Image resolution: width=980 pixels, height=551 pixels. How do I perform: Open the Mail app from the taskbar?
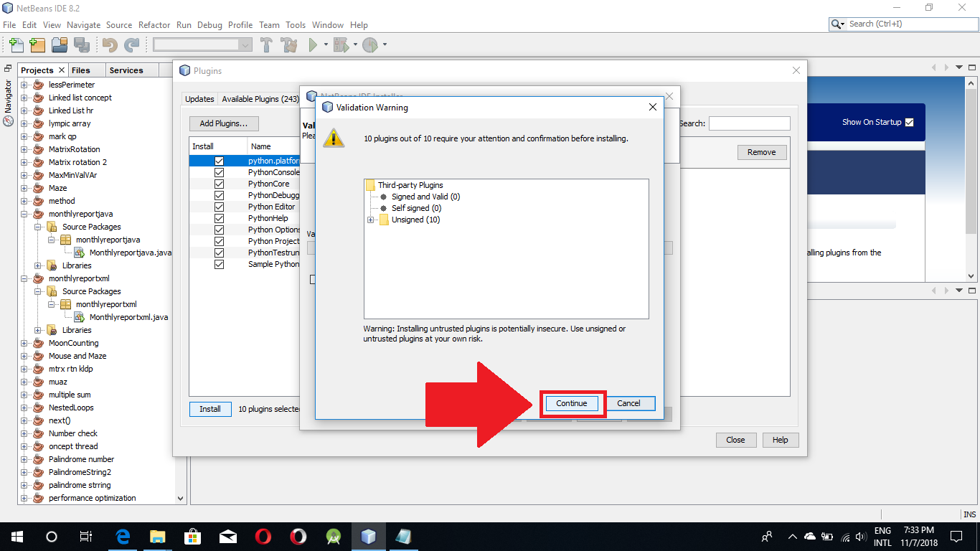click(x=228, y=537)
